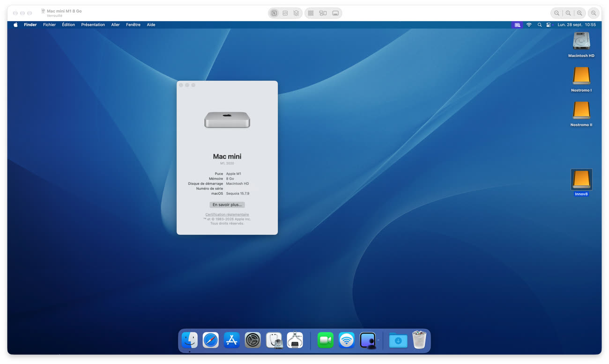This screenshot has height=364, width=609.
Task: Toggle the control mode pointer toolbar button
Action: pyautogui.click(x=274, y=13)
